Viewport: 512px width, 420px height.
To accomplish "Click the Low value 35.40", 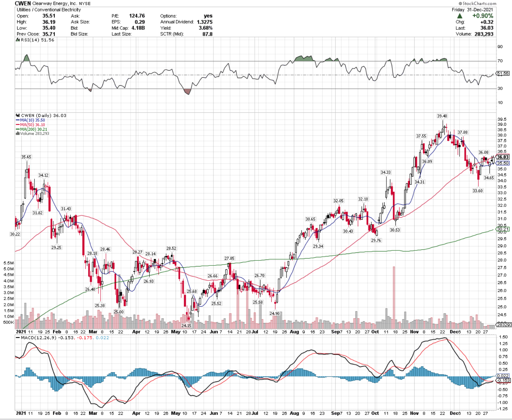I will coord(49,28).
